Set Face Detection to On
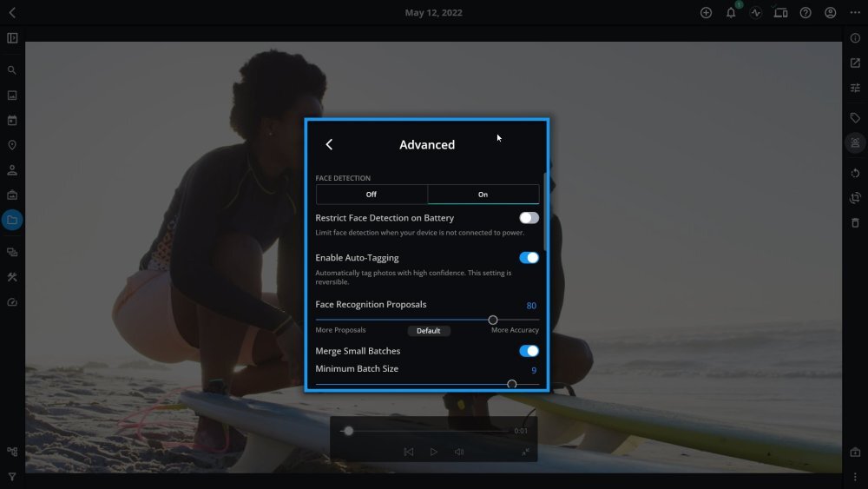 tap(483, 195)
